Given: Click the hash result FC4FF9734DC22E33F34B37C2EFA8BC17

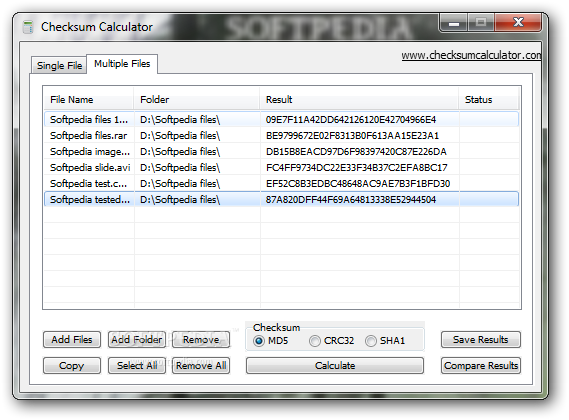Looking at the screenshot, I should point(356,167).
